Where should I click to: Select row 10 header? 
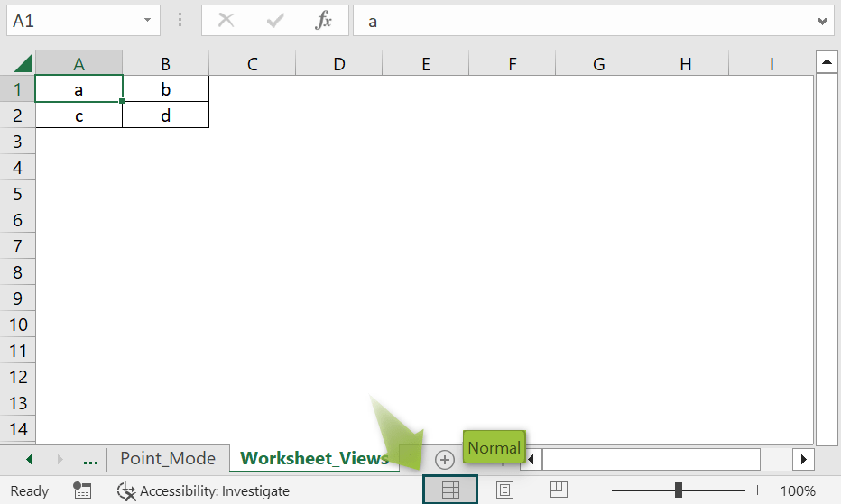(x=18, y=325)
